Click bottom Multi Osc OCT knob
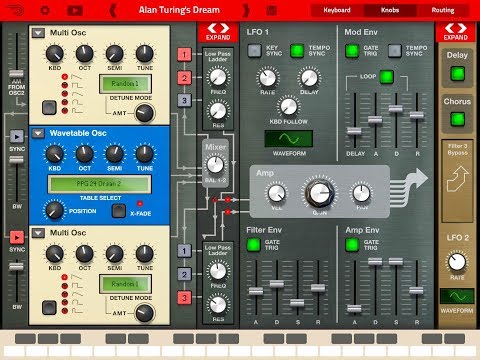 (85, 254)
